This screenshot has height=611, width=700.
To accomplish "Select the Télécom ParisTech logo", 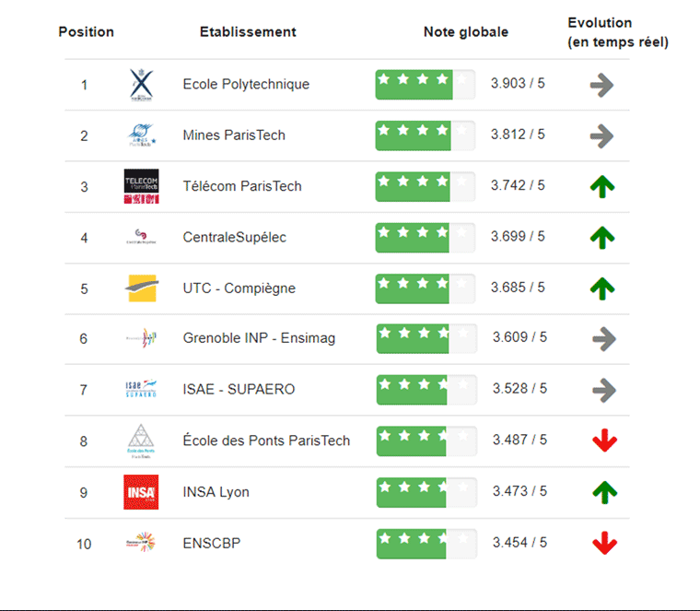I will click(142, 186).
